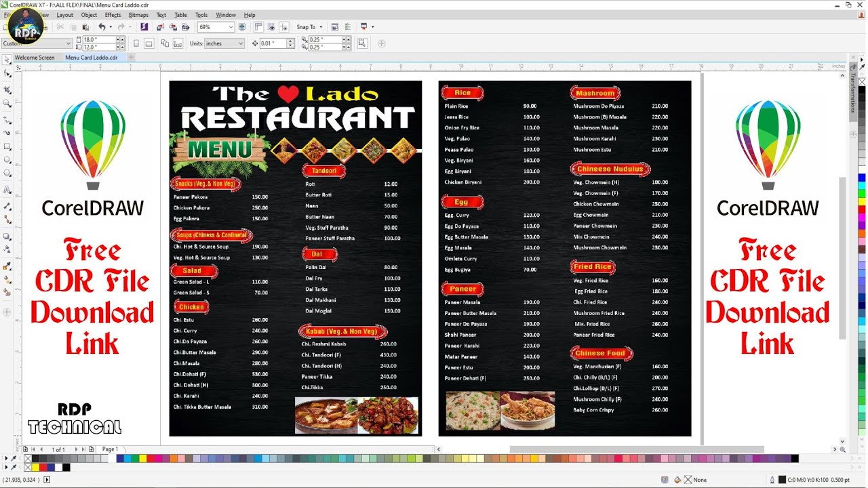Add a new document tab with plus
868x488 pixels.
pyautogui.click(x=132, y=58)
